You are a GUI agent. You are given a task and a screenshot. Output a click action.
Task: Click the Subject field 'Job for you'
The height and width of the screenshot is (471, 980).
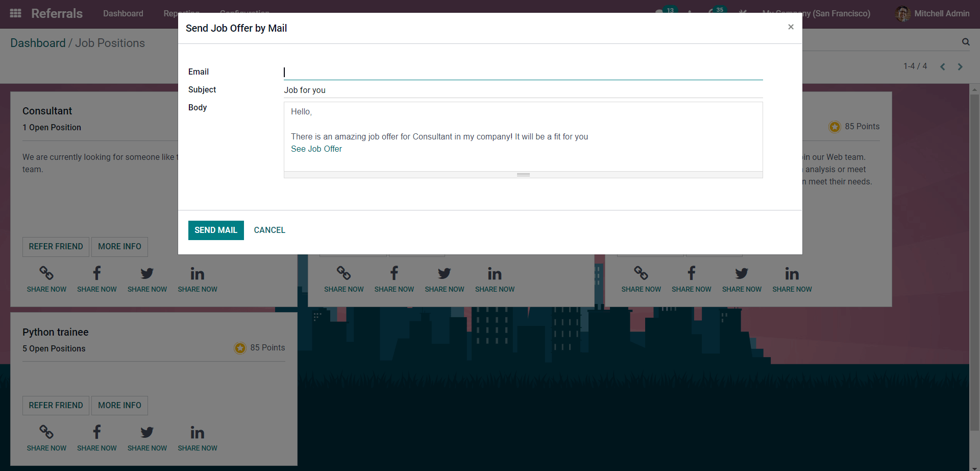523,90
